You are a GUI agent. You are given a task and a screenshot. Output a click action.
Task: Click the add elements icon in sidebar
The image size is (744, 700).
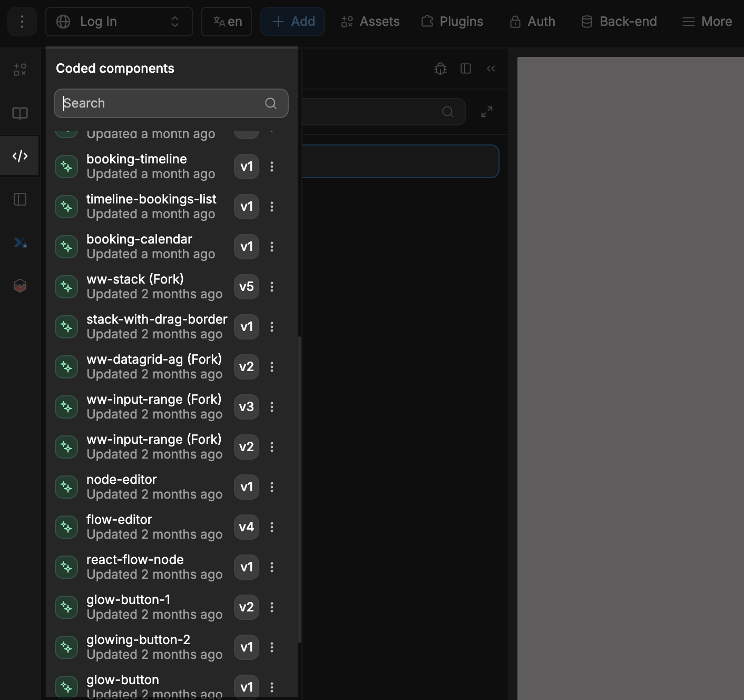[19, 70]
